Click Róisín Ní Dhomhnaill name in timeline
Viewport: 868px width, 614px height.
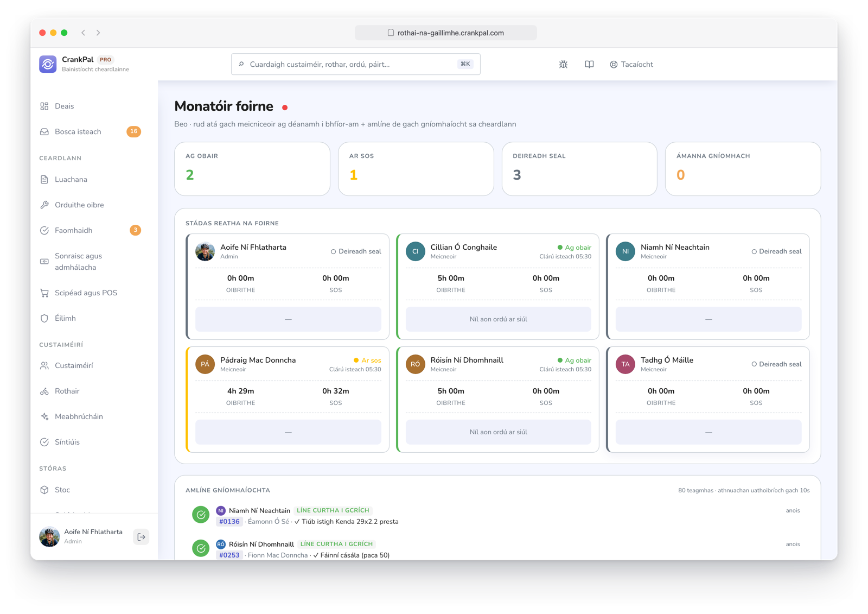261,545
